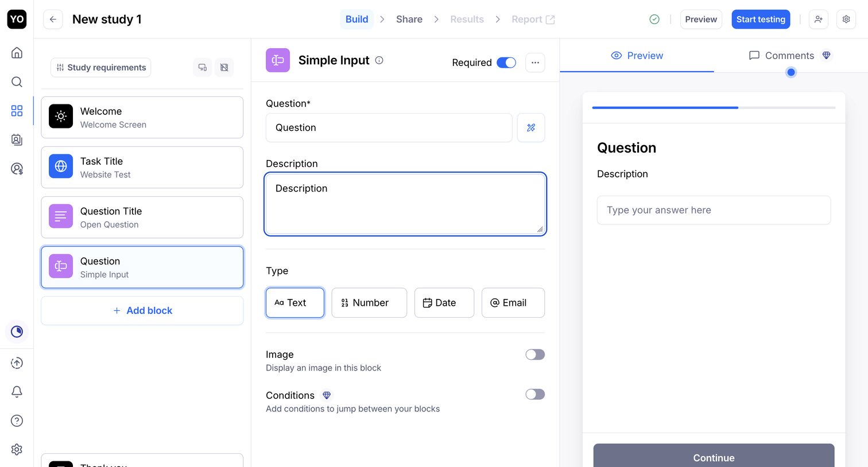Click the usage pie chart icon
The image size is (868, 467).
(x=17, y=332)
